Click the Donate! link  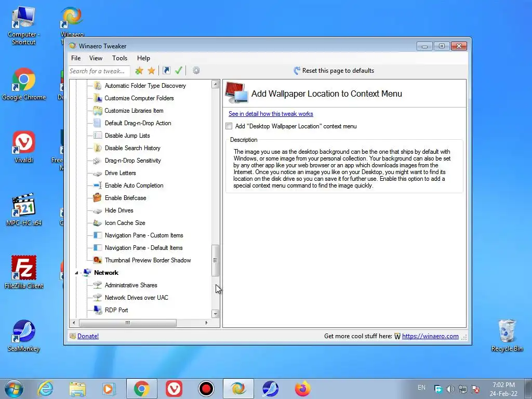click(x=88, y=336)
